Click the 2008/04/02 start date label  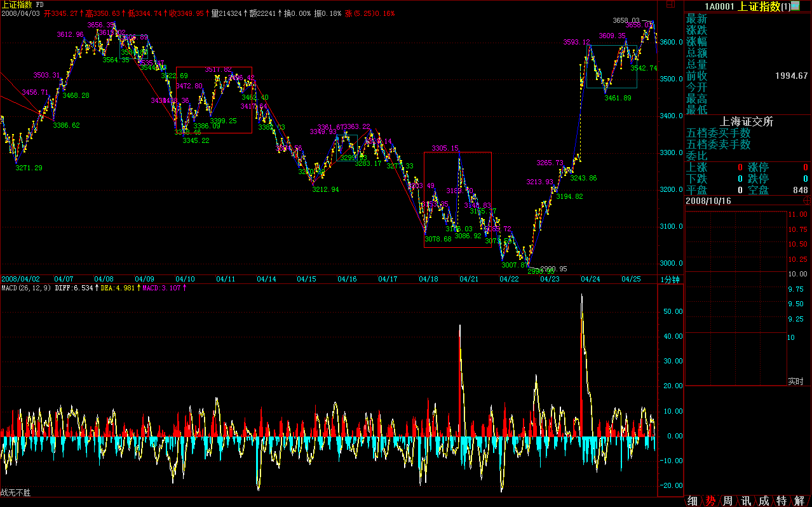(x=20, y=280)
